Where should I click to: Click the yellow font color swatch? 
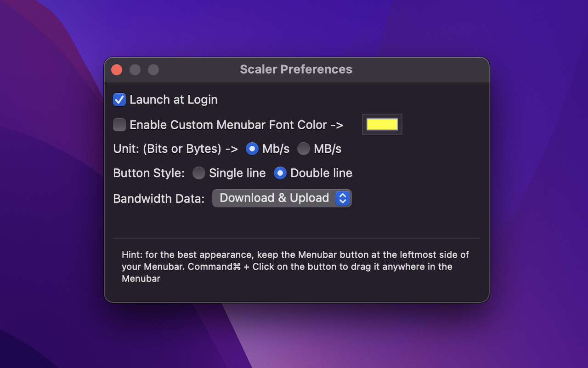382,124
